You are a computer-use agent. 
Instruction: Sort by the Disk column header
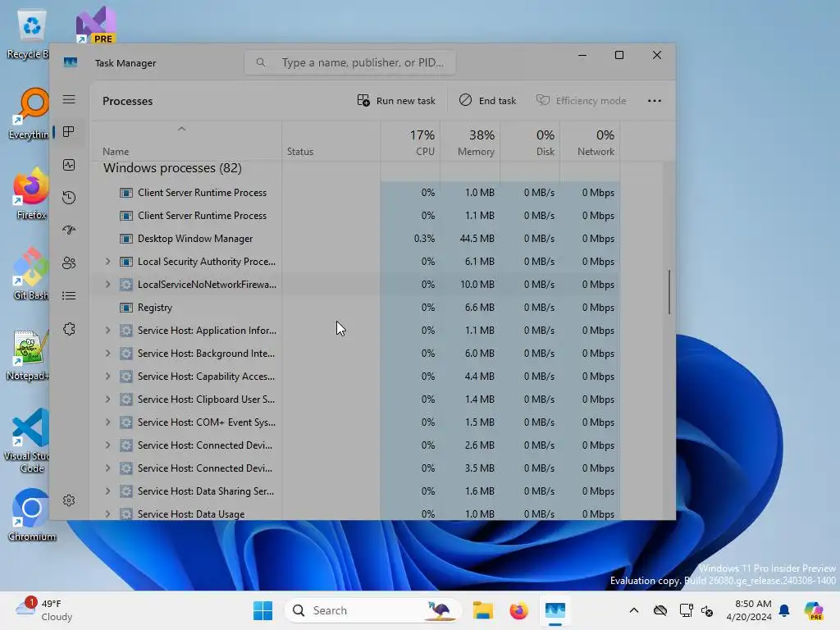(531, 141)
